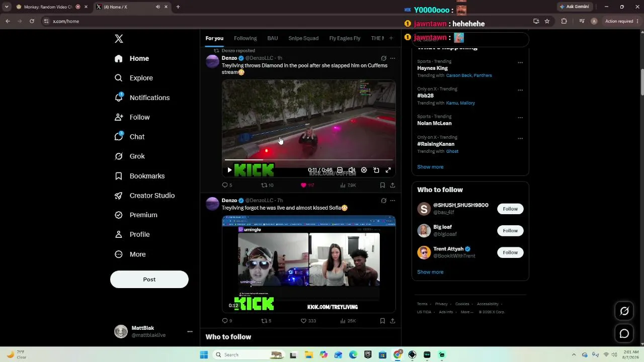The image size is (644, 362).
Task: Open the MattBlak account menu dots
Action: pos(190,332)
